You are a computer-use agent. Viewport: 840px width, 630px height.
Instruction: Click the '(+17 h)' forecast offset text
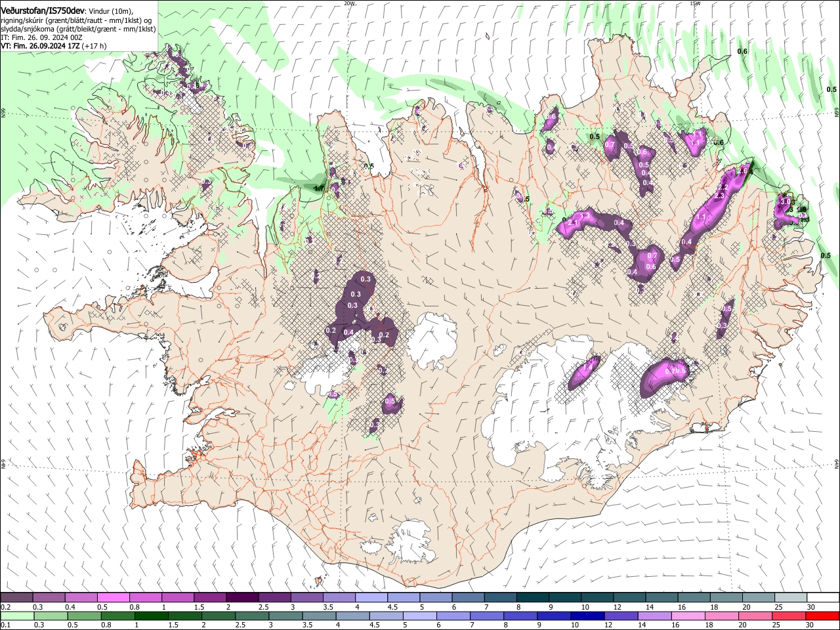click(x=94, y=46)
